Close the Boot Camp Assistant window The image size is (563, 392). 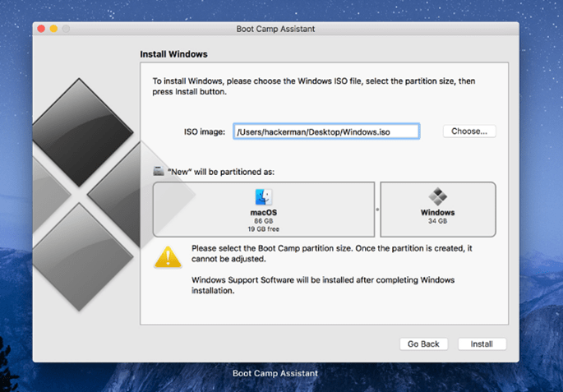[41, 29]
